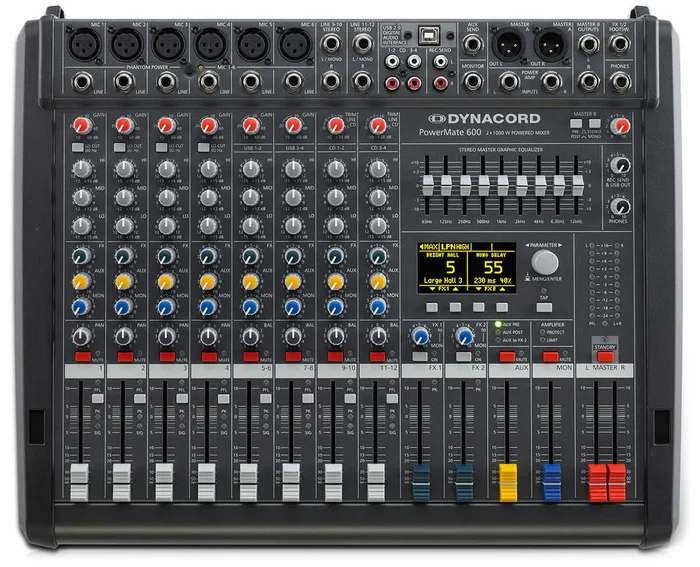Click the PHONES headphone jack
The width and height of the screenshot is (700, 567).
621,82
